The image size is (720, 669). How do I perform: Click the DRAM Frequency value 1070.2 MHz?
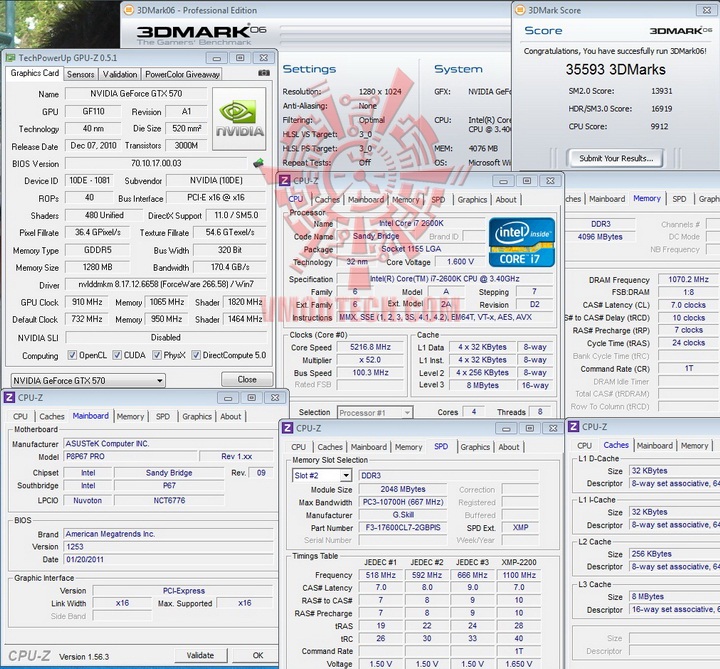[x=688, y=279]
